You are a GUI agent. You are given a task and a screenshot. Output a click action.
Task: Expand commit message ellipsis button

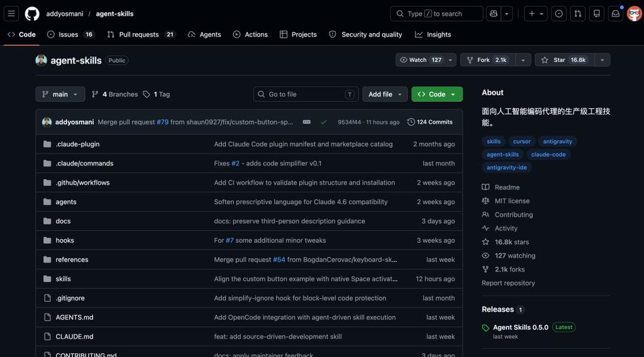click(306, 122)
